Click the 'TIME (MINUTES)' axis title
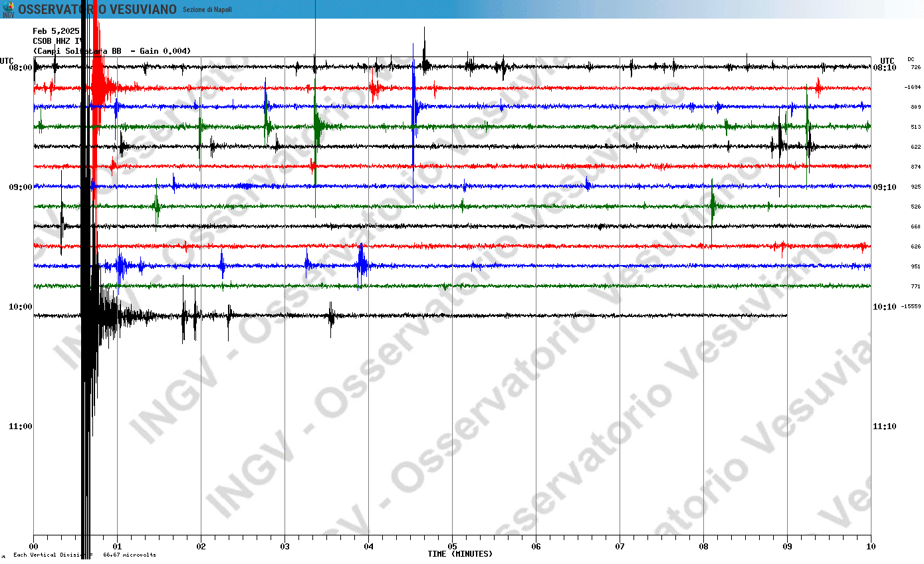The width and height of the screenshot is (924, 564). pos(461,554)
